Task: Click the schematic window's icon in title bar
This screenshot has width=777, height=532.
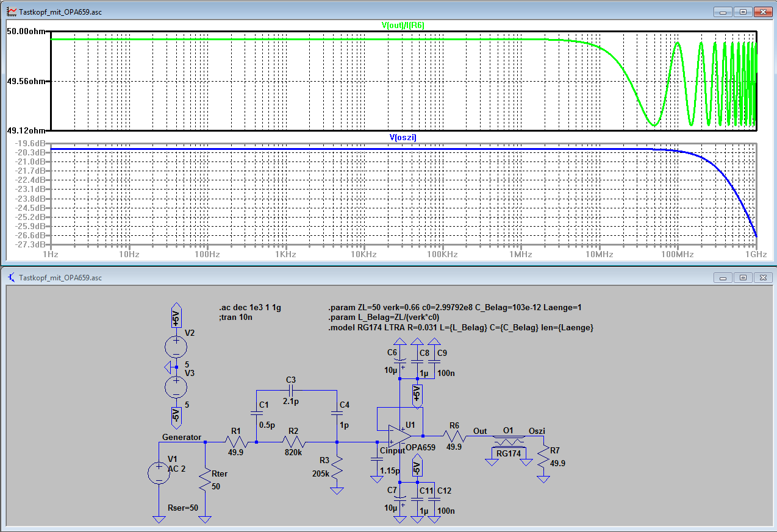Action: [12, 277]
